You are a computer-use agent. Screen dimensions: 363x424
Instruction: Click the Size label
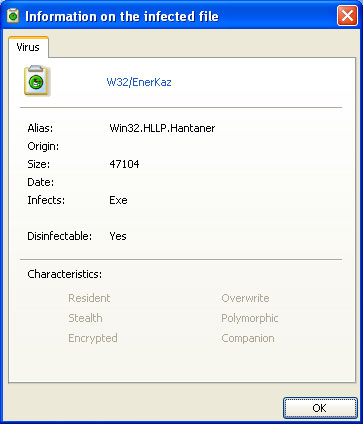click(38, 164)
